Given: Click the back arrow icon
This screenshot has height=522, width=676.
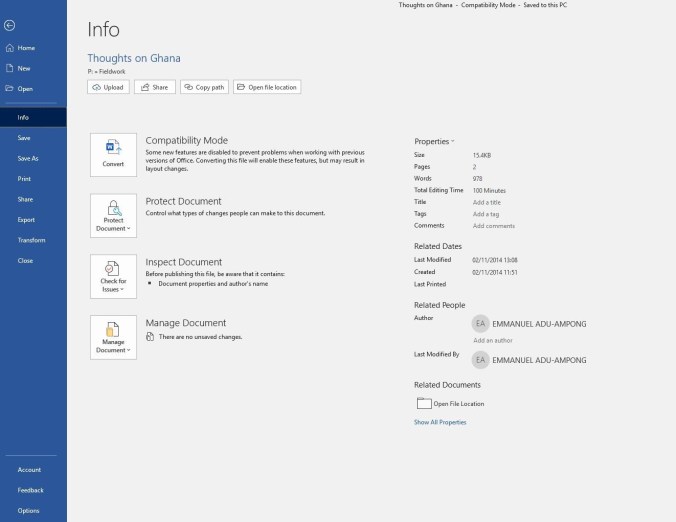Looking at the screenshot, I should [x=9, y=25].
